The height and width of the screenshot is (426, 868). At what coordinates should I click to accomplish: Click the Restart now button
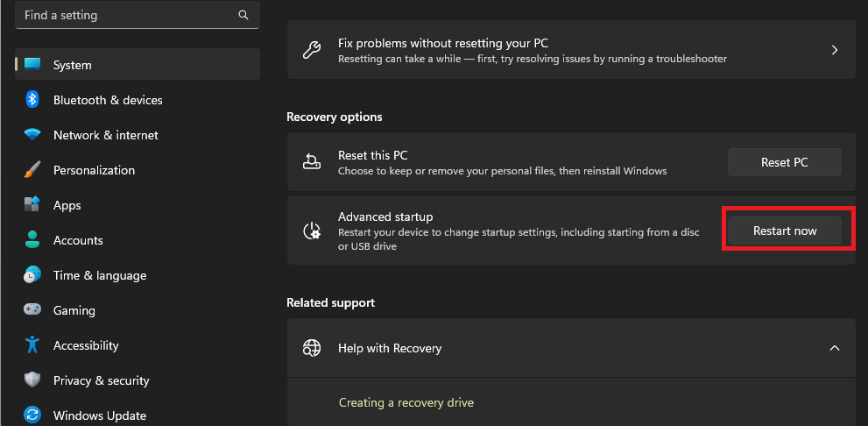785,231
